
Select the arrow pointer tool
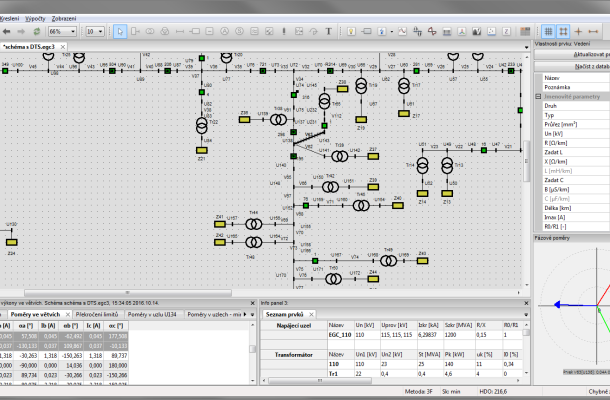120,31
